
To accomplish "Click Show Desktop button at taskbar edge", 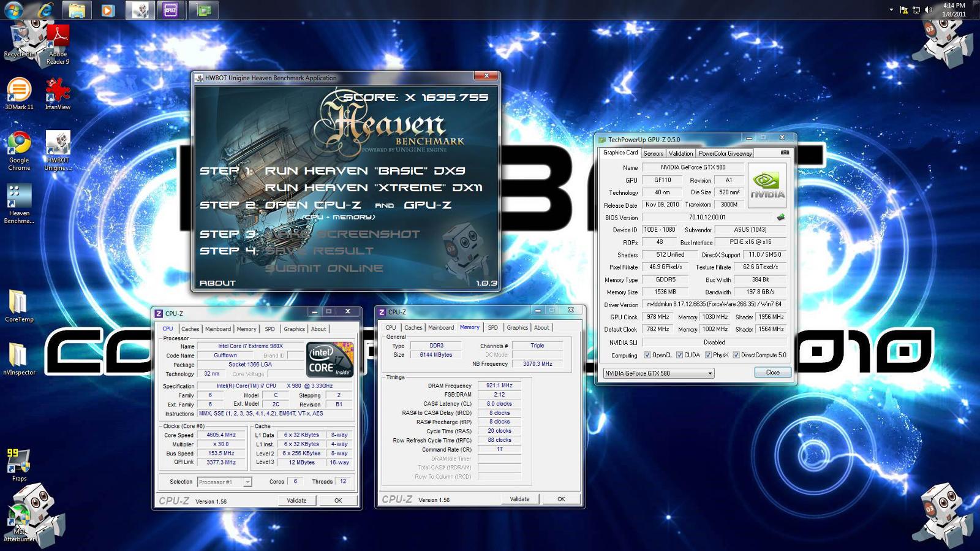I will (976, 10).
